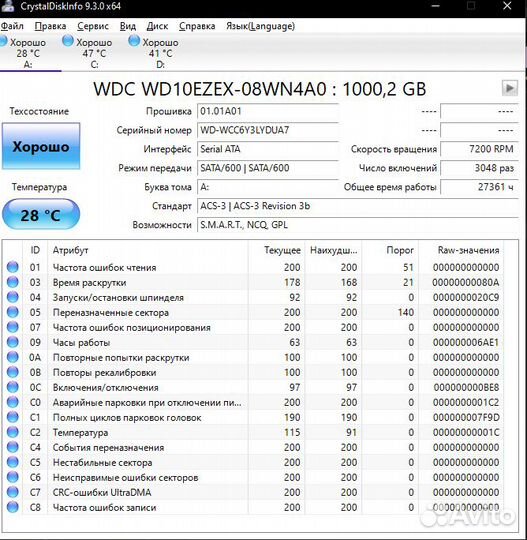The height and width of the screenshot is (540, 527).
Task: Click the Наихудш... column header
Action: 333,250
